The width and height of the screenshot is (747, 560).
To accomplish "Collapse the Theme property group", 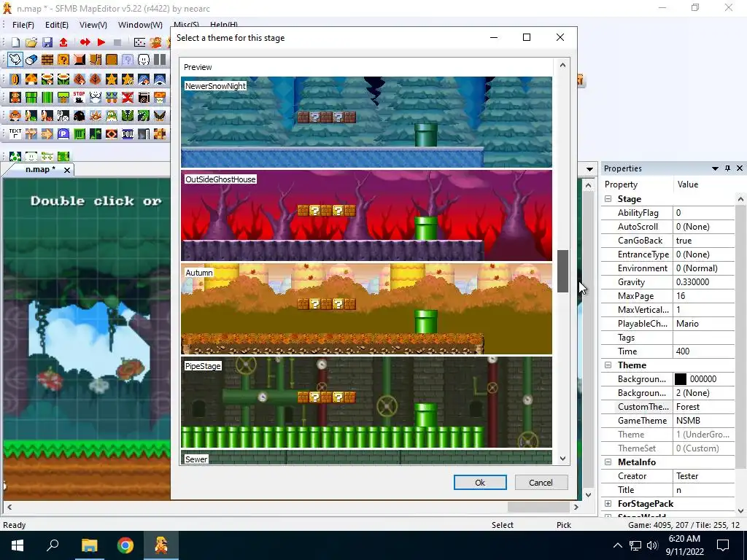I will 608,365.
